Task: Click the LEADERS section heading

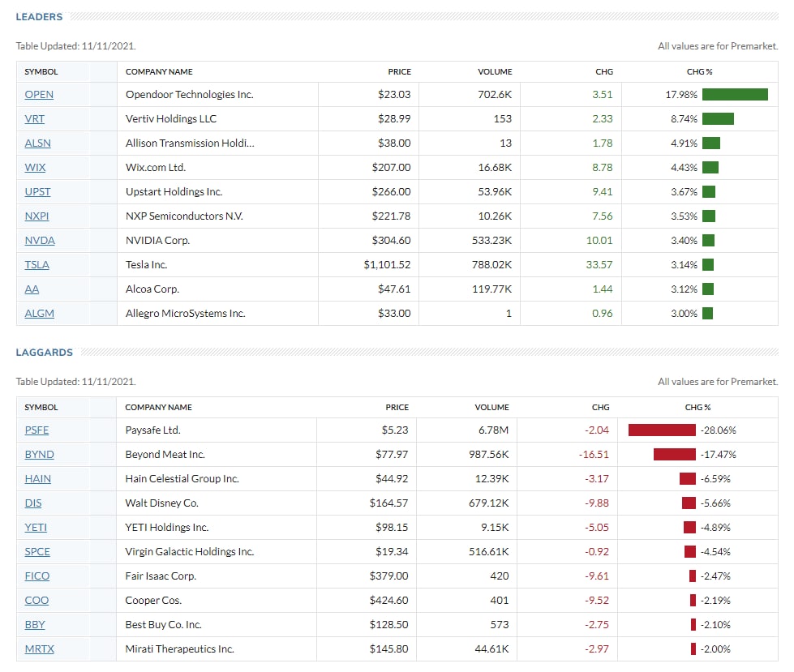Action: (39, 17)
